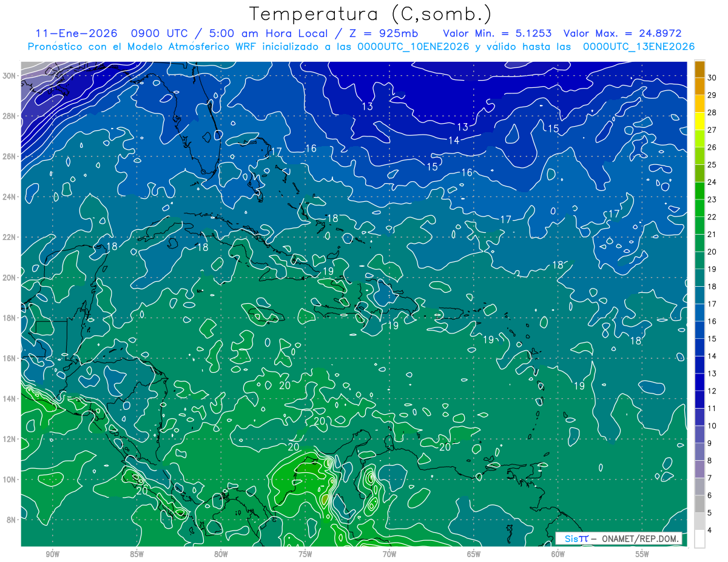The width and height of the screenshot is (728, 562).
Task: Click the yellow colorbar swatch between 27 and 28
Action: tap(699, 122)
